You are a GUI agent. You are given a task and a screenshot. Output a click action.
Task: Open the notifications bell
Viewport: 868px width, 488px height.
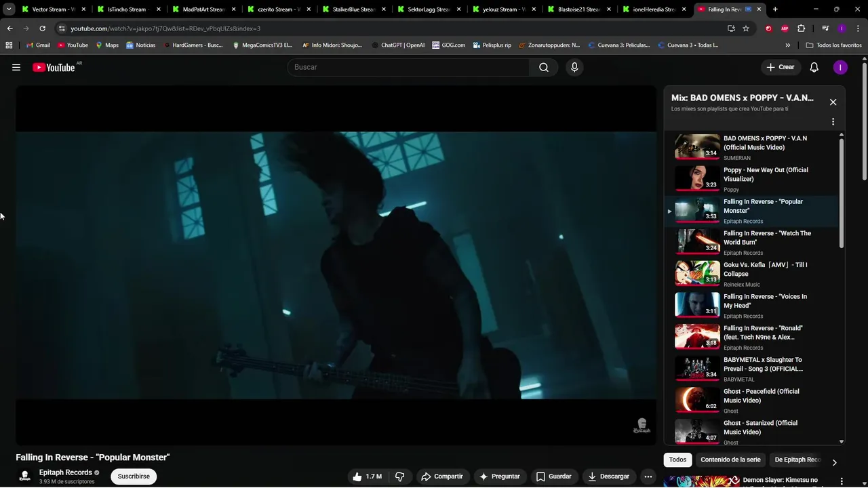(x=814, y=67)
